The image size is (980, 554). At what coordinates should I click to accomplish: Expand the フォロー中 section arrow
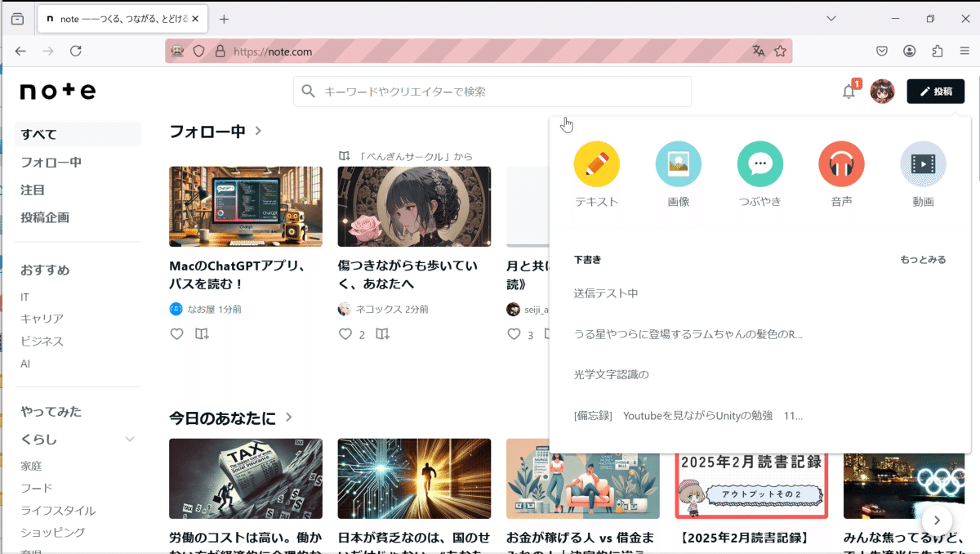tap(260, 129)
